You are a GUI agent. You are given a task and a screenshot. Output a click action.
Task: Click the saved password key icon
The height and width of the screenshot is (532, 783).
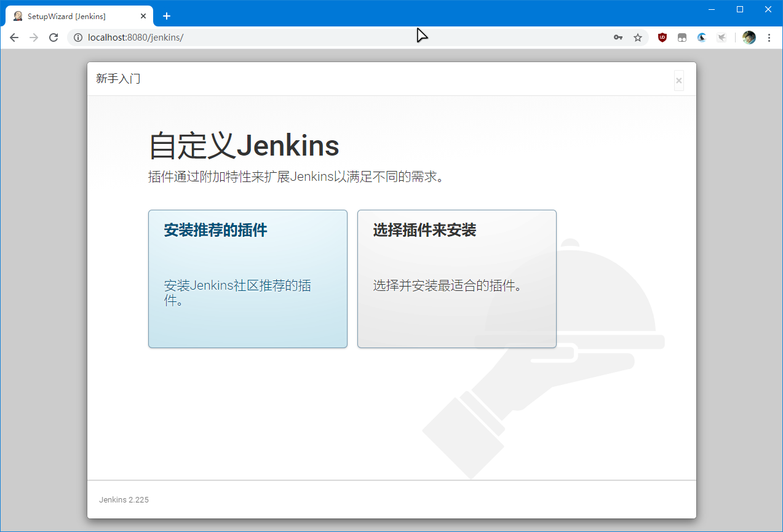(x=618, y=38)
